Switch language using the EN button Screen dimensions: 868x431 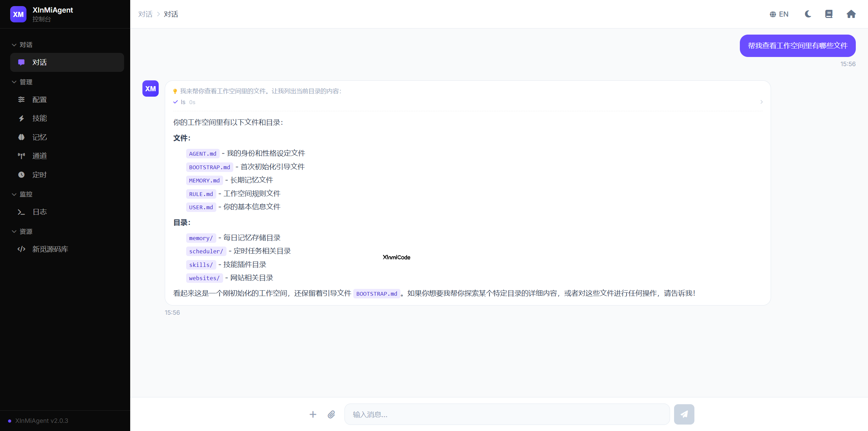point(779,14)
